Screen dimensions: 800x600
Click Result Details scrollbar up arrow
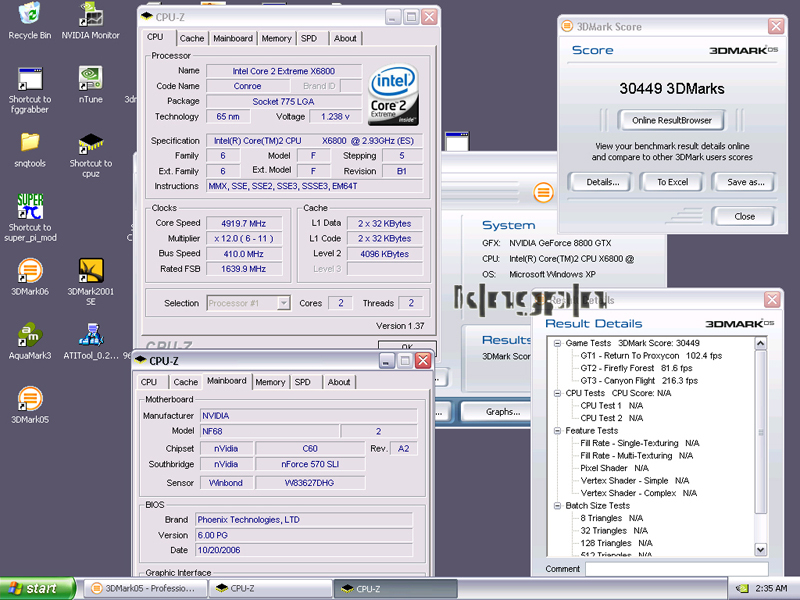760,343
